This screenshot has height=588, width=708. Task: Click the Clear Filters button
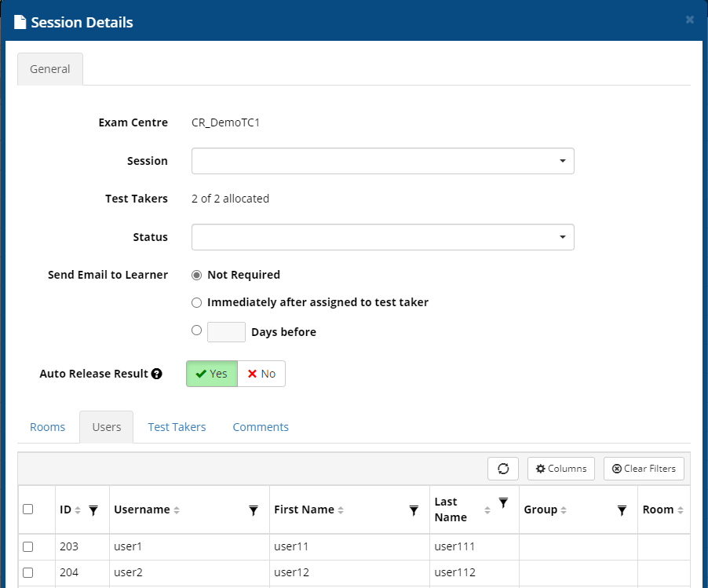point(644,468)
